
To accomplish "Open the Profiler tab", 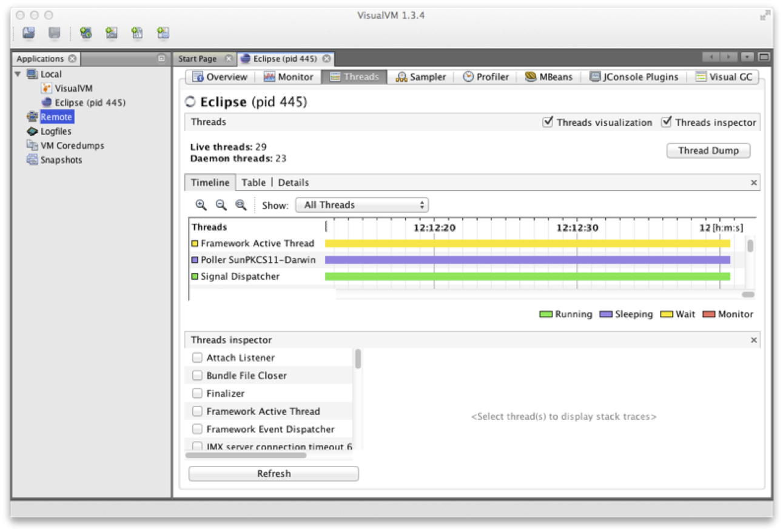I will [x=486, y=77].
